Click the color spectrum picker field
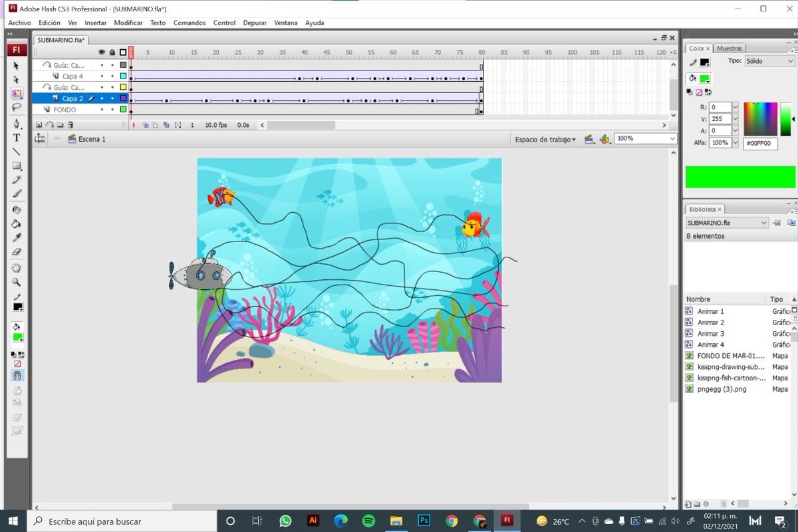 pos(761,119)
